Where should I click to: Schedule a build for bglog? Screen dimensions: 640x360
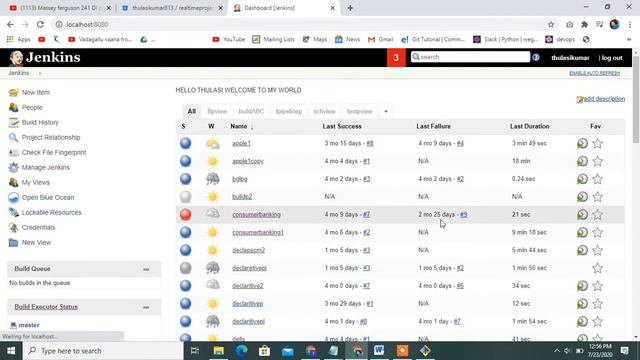582,179
